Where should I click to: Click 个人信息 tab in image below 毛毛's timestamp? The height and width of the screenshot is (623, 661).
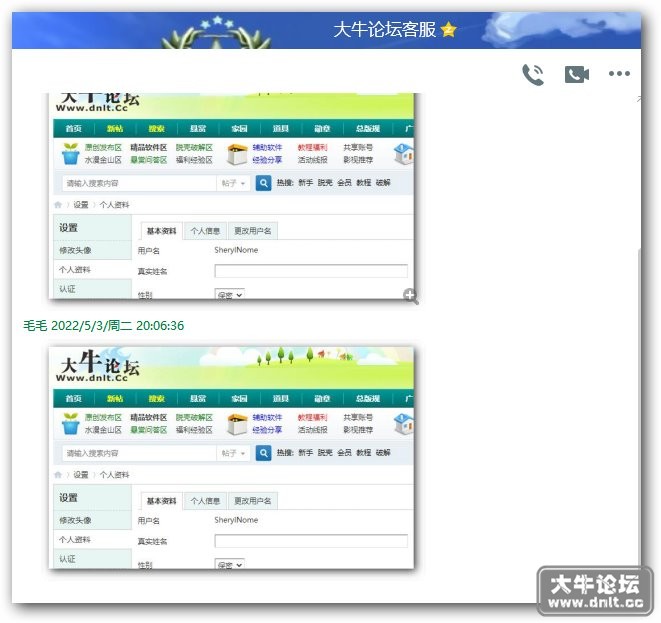tap(205, 501)
